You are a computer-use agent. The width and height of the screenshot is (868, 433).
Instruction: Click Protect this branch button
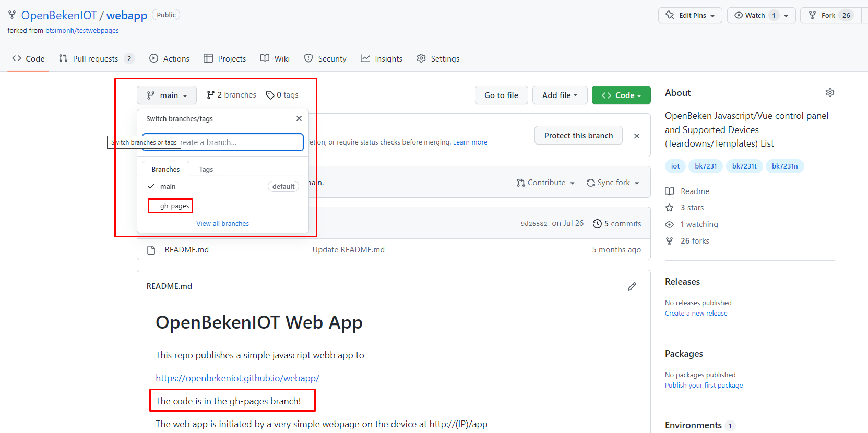pos(578,135)
